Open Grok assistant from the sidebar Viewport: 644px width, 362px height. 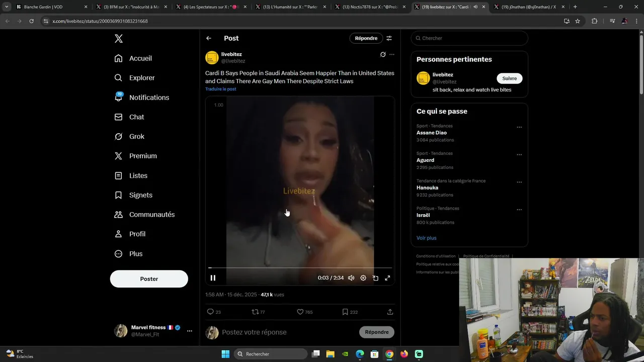129,136
